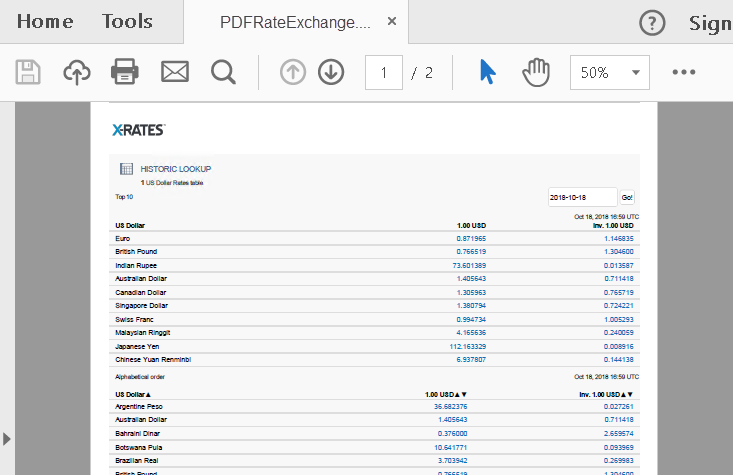Screen dimensions: 733x475
Task: Click the Singapore Dollar row label
Action: (x=142, y=306)
